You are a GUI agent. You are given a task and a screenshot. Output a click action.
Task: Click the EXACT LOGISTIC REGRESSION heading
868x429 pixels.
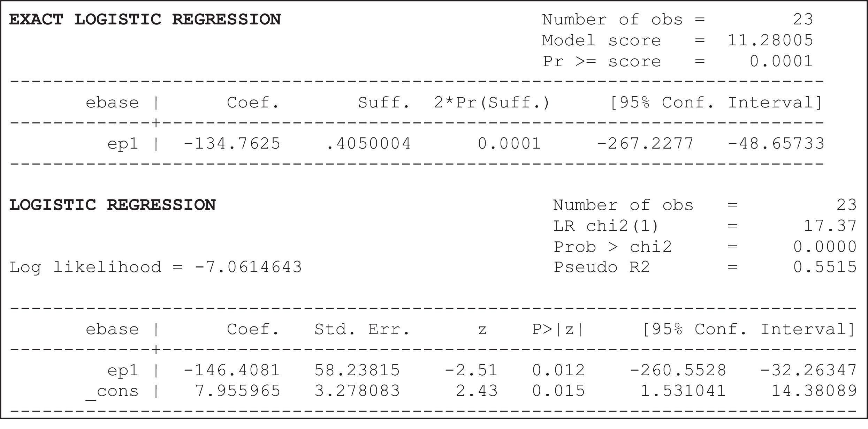[145, 20]
